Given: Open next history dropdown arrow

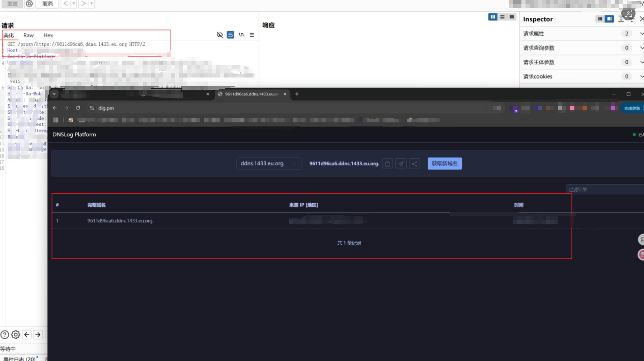Looking at the screenshot, I should click(x=91, y=4).
